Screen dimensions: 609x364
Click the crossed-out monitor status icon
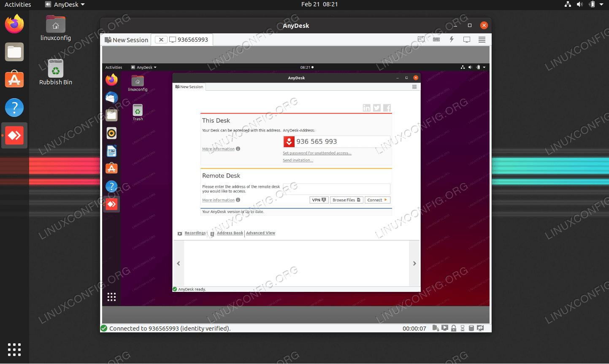coord(480,328)
